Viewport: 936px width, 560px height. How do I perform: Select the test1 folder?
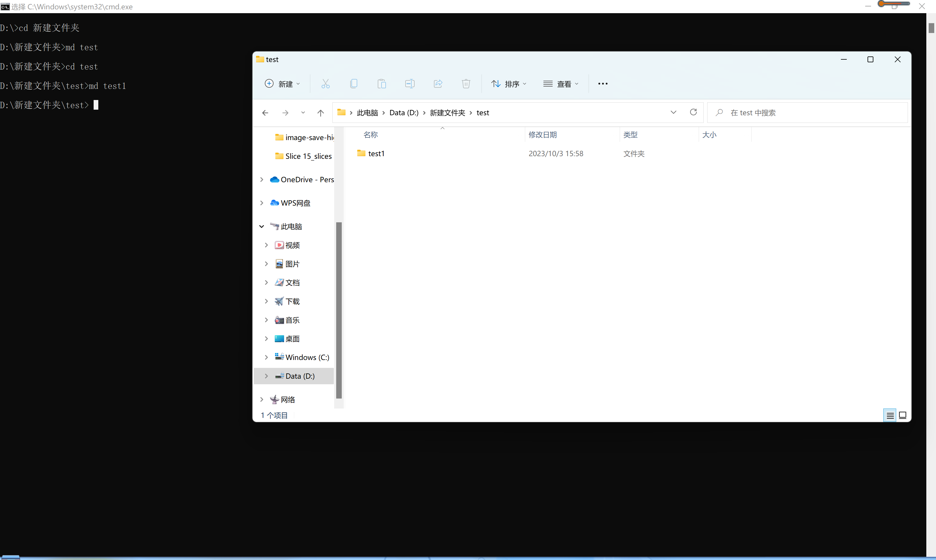tap(375, 153)
